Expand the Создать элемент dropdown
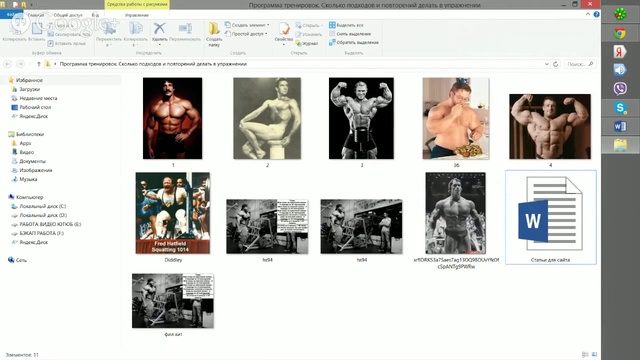640x360 pixels. 247,25
